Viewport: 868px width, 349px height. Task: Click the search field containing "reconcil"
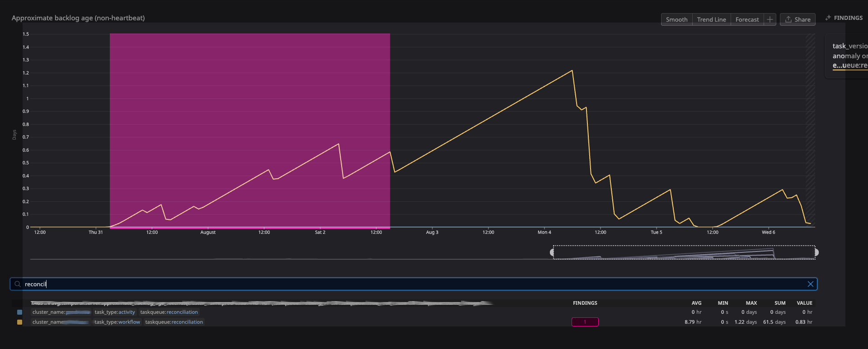click(413, 284)
